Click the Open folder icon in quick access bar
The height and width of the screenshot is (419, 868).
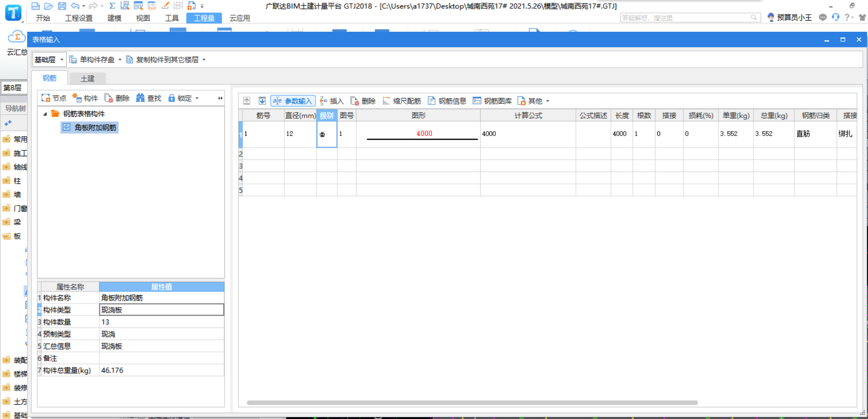click(x=48, y=6)
